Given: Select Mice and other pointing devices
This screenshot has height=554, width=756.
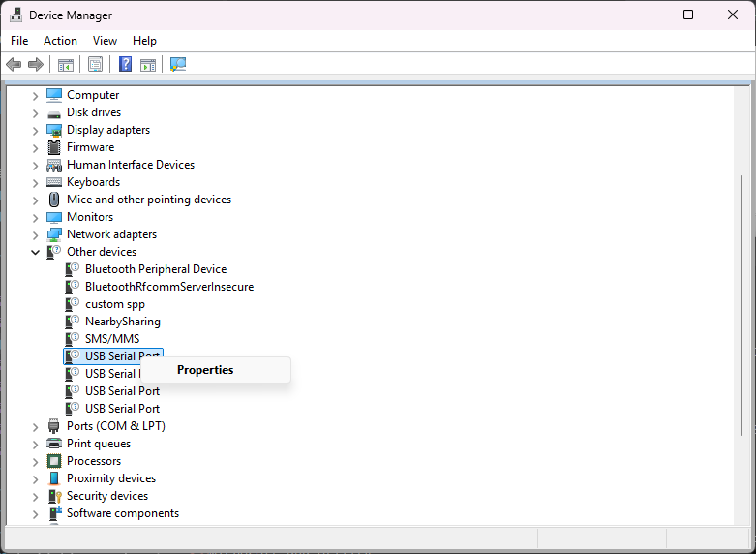Looking at the screenshot, I should 149,200.
